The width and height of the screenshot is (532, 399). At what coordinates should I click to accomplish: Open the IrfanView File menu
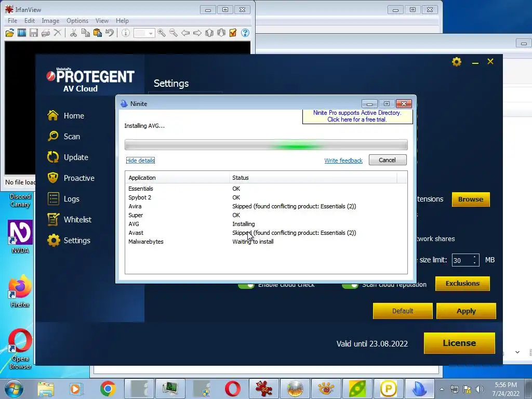coord(12,21)
